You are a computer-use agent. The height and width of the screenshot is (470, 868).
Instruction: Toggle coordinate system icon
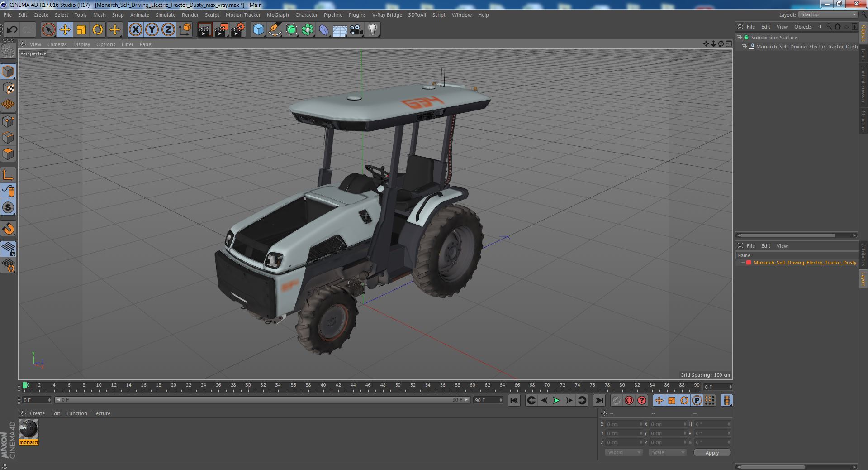click(x=185, y=30)
